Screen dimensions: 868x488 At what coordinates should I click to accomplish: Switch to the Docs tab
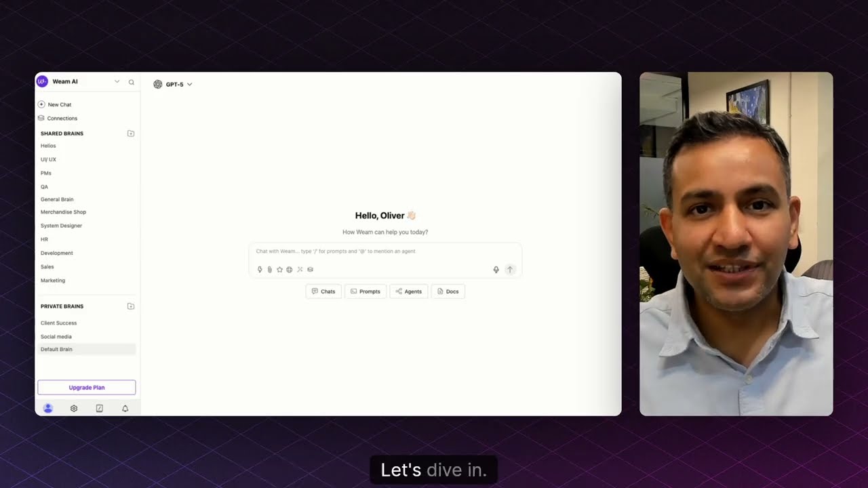448,291
